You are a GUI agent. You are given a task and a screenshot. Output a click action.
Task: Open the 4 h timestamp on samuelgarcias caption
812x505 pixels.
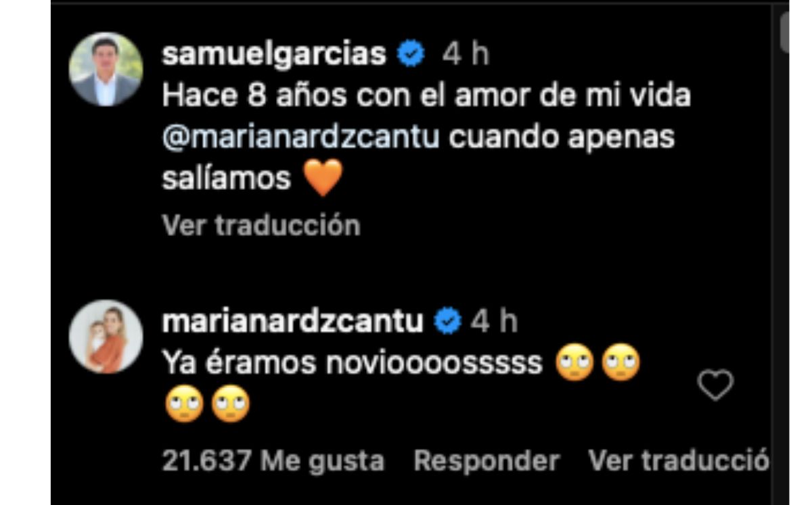466,54
